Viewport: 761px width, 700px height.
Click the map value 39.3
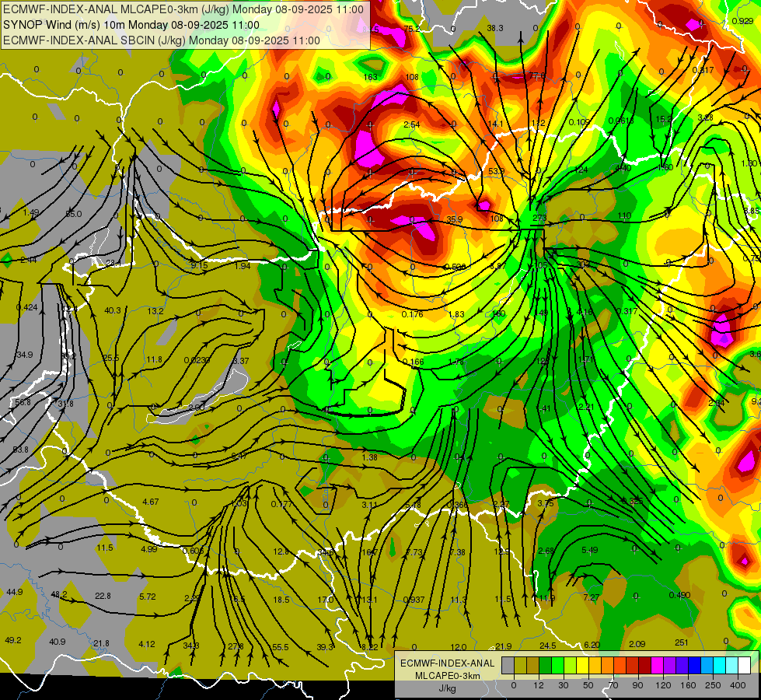click(x=325, y=647)
